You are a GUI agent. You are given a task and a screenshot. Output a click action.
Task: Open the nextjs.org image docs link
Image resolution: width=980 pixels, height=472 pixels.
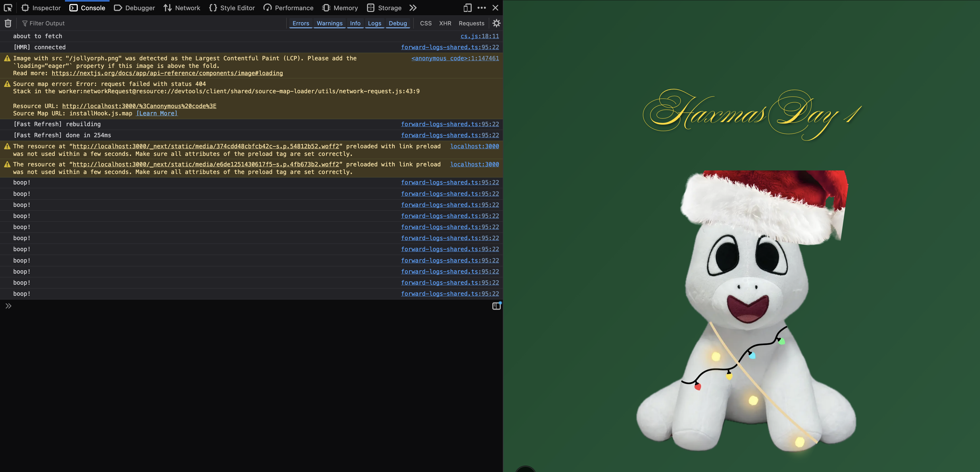(167, 73)
